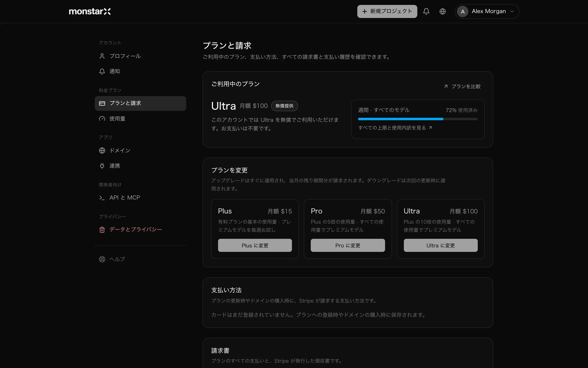This screenshot has width=588, height=368.
Task: Click the 請求書 heading
Action: click(x=220, y=350)
